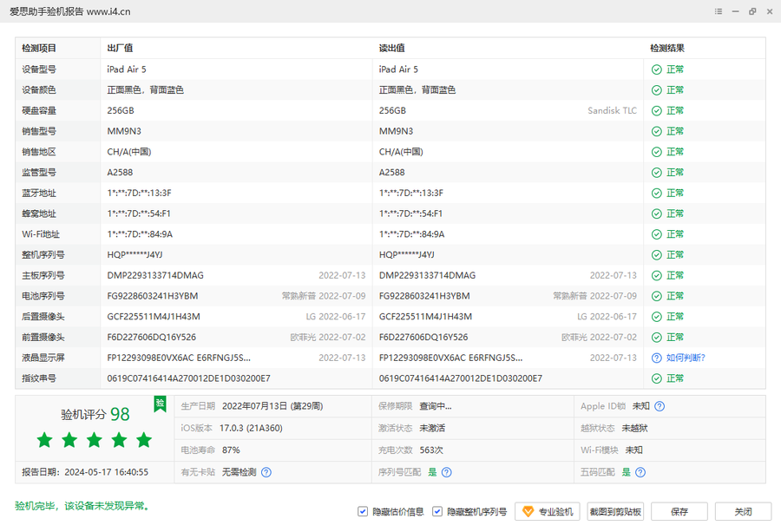Uncheck the 隐藏整机序列号 checkbox
The image size is (781, 532).
click(437, 512)
